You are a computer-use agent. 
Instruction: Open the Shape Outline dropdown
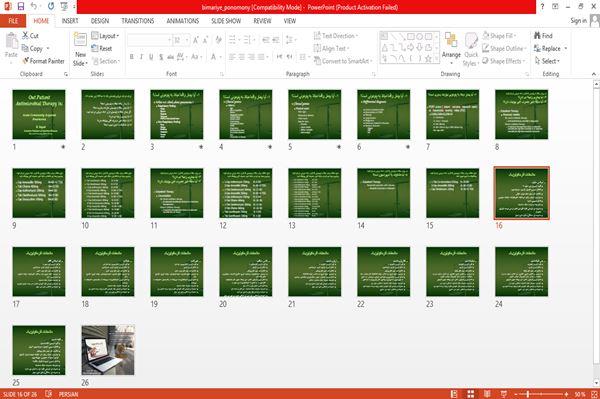pos(504,49)
